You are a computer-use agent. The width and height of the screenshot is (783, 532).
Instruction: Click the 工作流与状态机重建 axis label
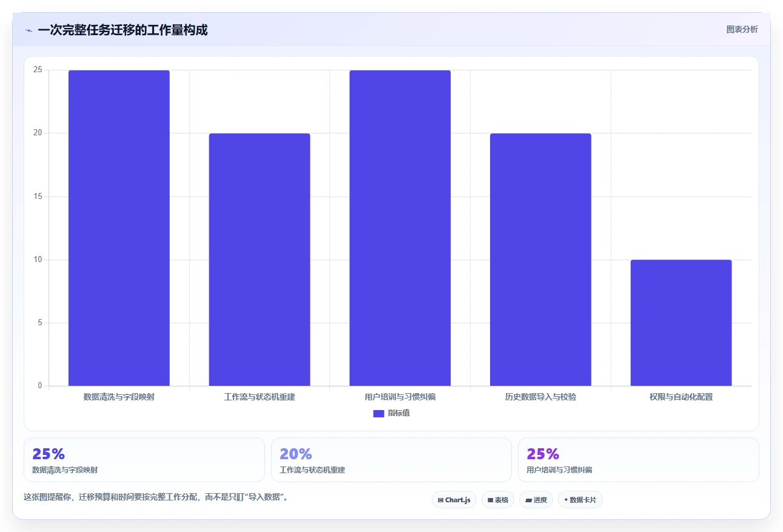[x=260, y=397]
